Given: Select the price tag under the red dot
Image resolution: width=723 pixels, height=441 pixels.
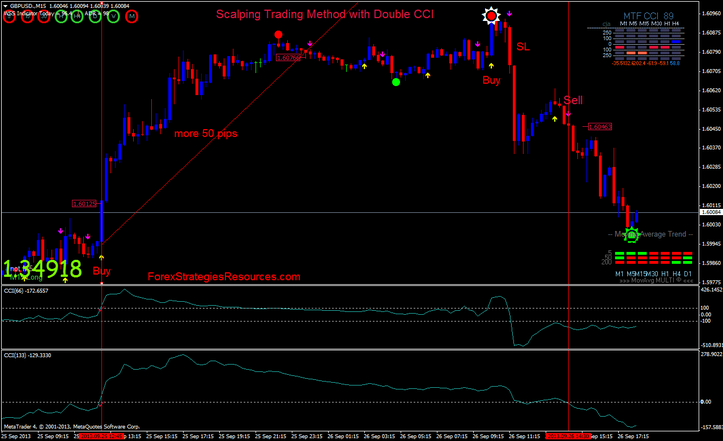Looking at the screenshot, I should pyautogui.click(x=289, y=58).
